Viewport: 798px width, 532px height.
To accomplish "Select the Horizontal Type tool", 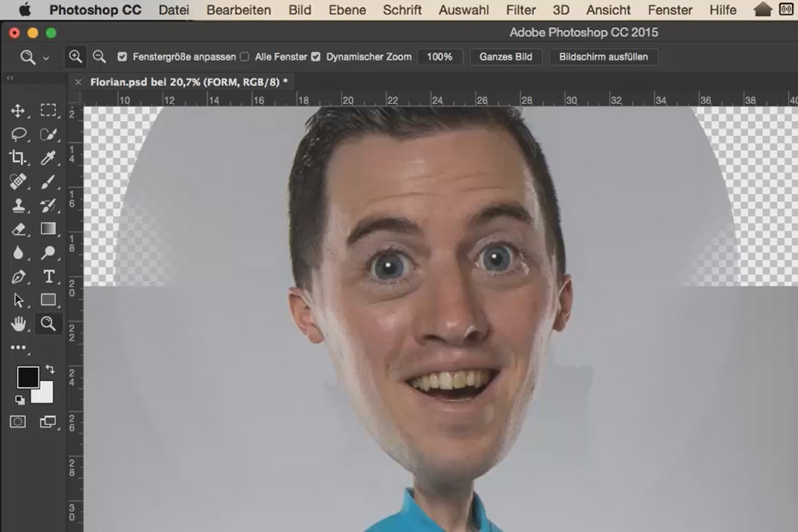I will [x=48, y=277].
